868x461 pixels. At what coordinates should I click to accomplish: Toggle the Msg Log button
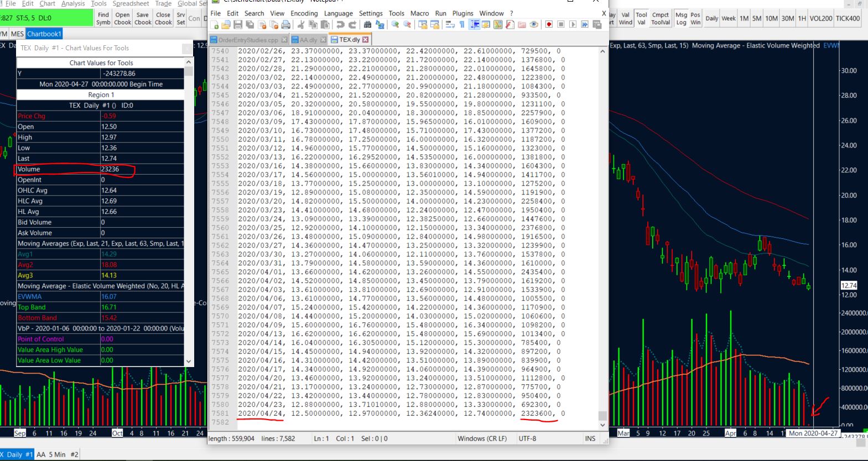click(681, 19)
